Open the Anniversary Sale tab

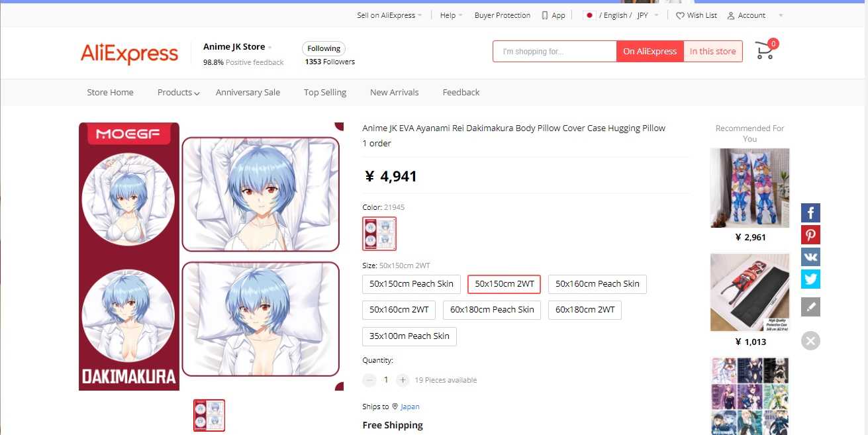click(x=248, y=93)
